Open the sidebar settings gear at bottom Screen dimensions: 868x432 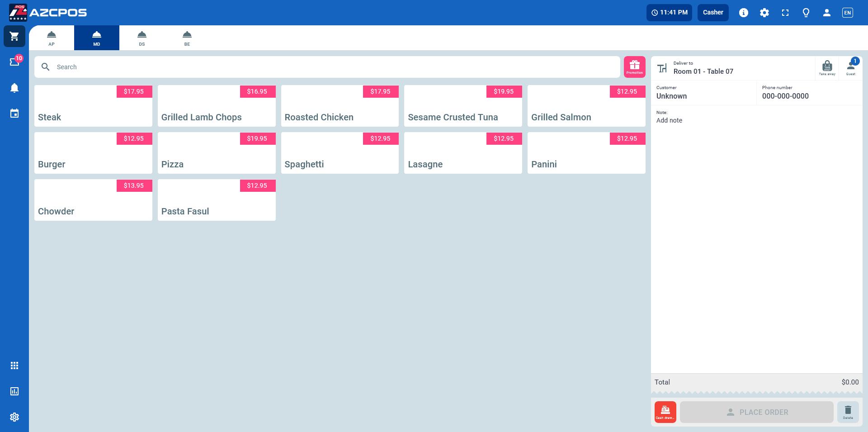pyautogui.click(x=14, y=417)
